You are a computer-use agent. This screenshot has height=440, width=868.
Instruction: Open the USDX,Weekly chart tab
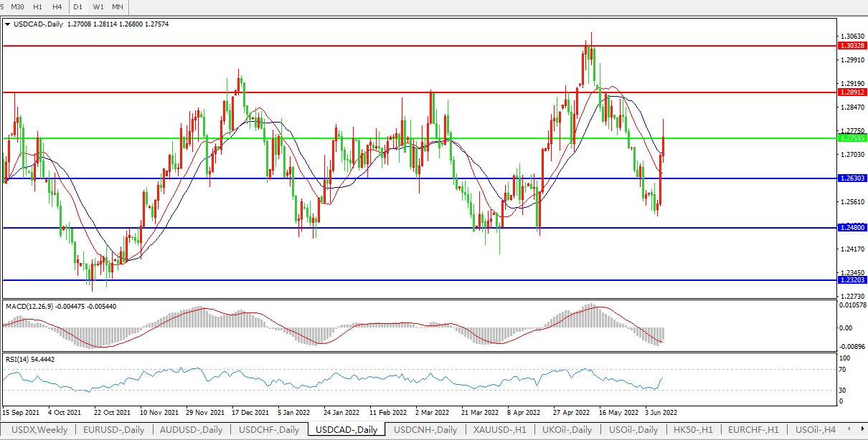[39, 430]
